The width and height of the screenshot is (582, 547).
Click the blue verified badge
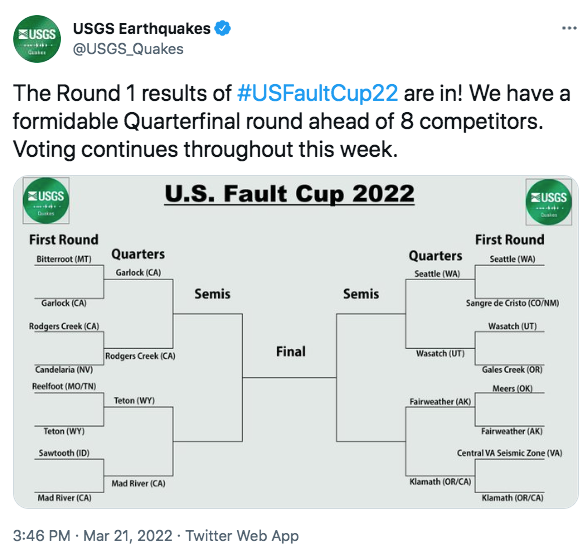223,29
